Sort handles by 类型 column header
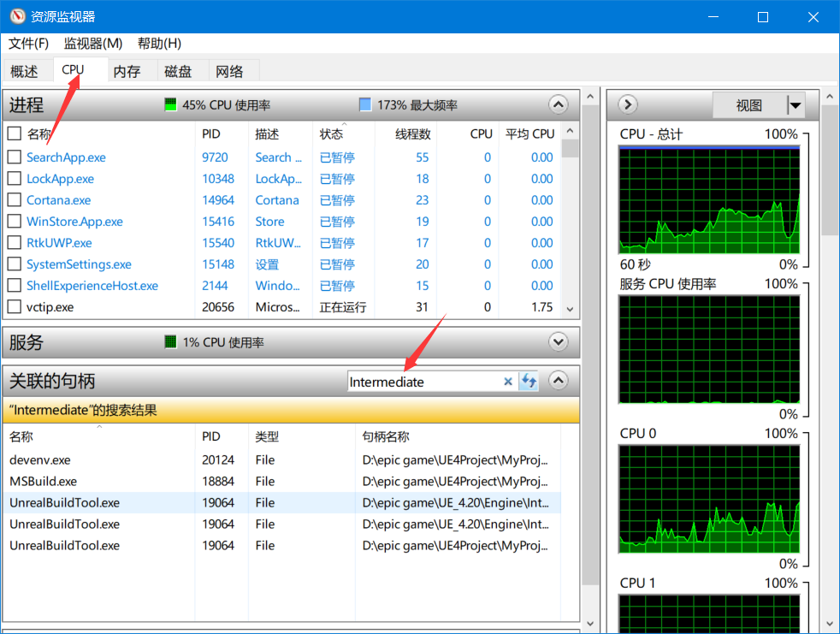840x634 pixels. (302, 436)
